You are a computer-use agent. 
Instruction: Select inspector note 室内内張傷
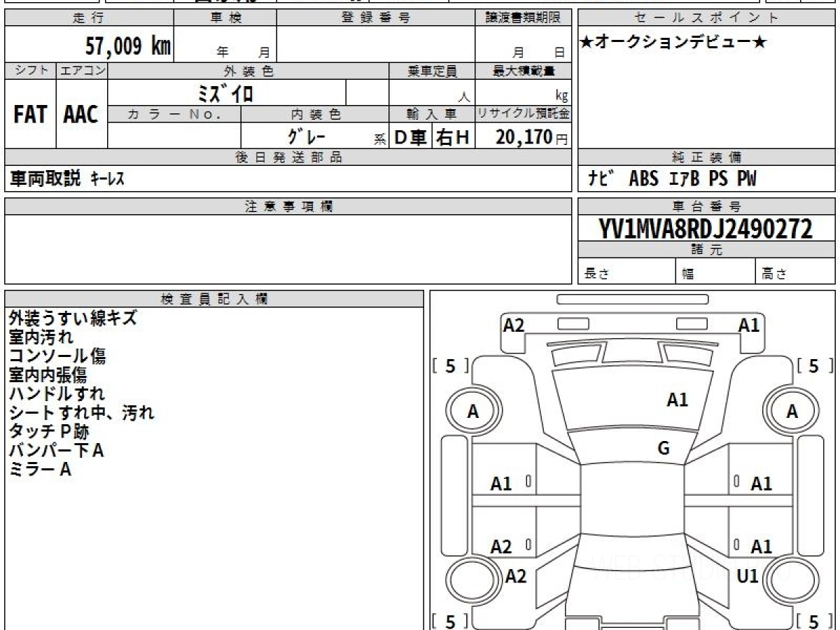[x=48, y=375]
